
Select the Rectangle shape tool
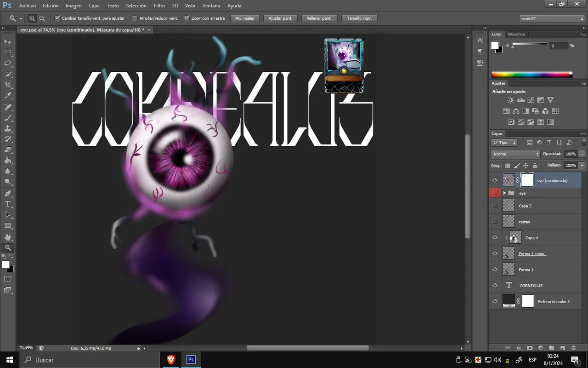[x=8, y=225]
